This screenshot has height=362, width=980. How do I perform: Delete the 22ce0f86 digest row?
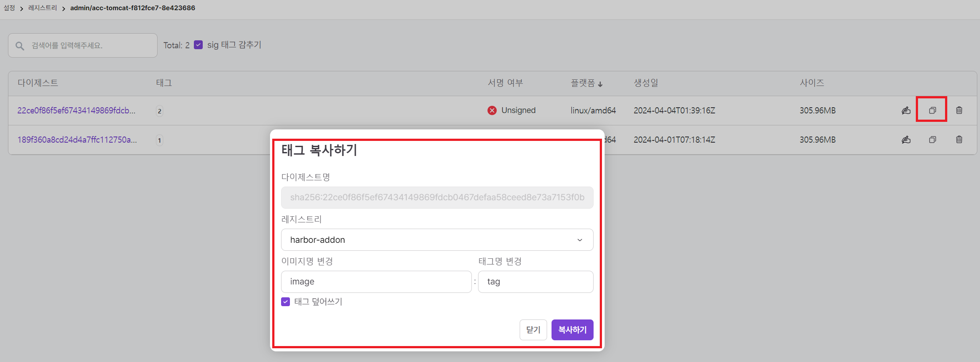tap(959, 110)
